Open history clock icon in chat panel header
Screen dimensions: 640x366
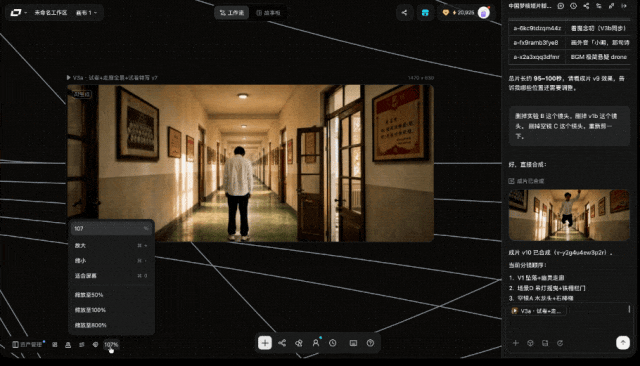pyautogui.click(x=573, y=6)
